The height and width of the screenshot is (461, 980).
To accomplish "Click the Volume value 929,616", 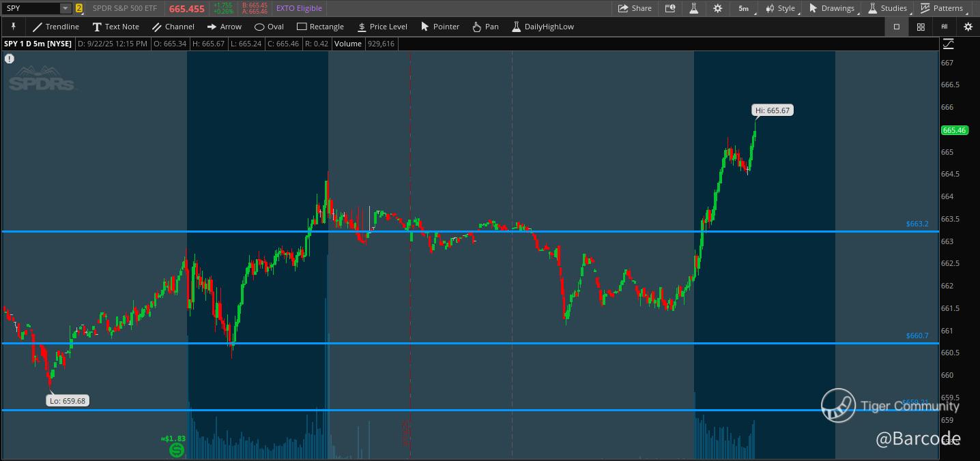I will [x=381, y=44].
